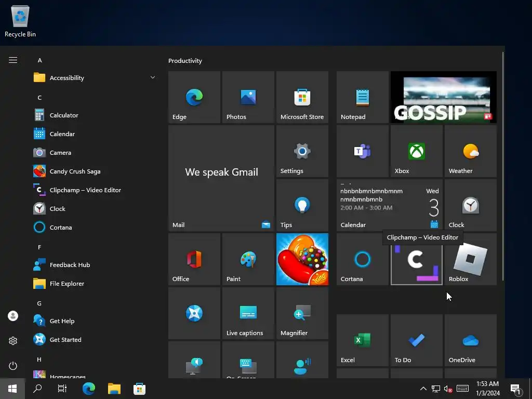
Task: Launch the Xbox tile
Action: (416, 151)
